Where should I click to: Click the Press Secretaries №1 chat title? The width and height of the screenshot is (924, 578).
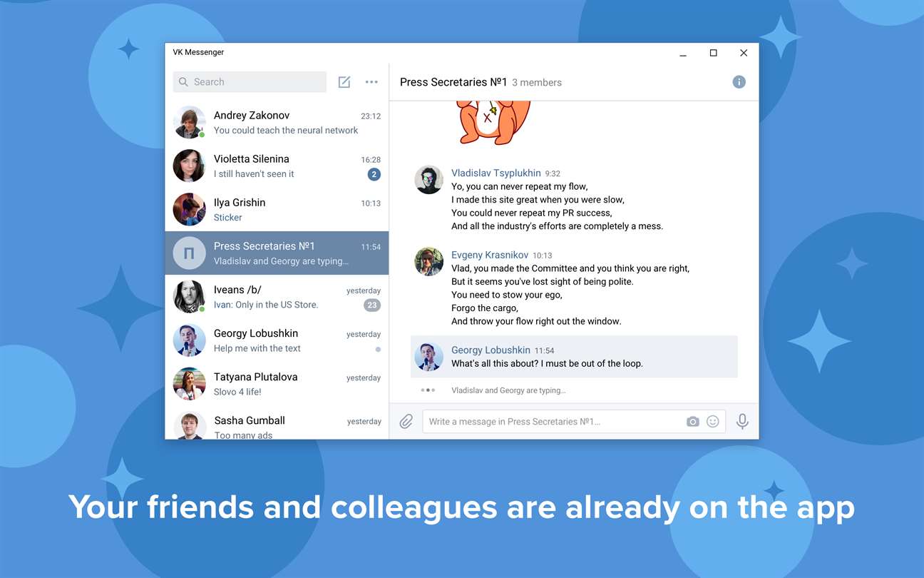point(453,82)
